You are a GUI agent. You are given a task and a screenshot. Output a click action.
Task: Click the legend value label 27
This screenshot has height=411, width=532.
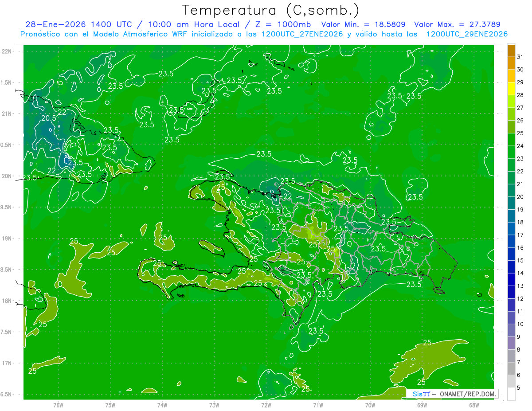click(x=520, y=108)
